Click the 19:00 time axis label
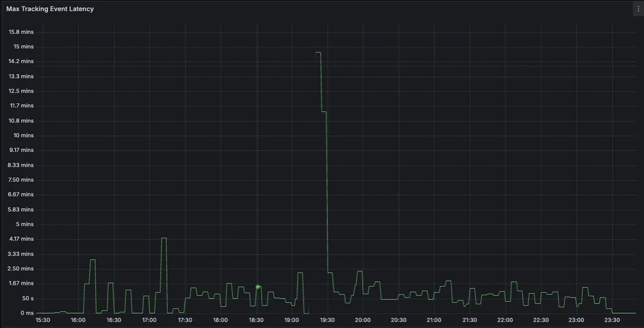 click(x=292, y=320)
